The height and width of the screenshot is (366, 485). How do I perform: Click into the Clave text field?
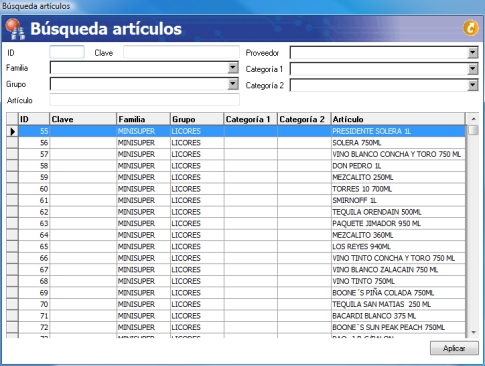(181, 52)
